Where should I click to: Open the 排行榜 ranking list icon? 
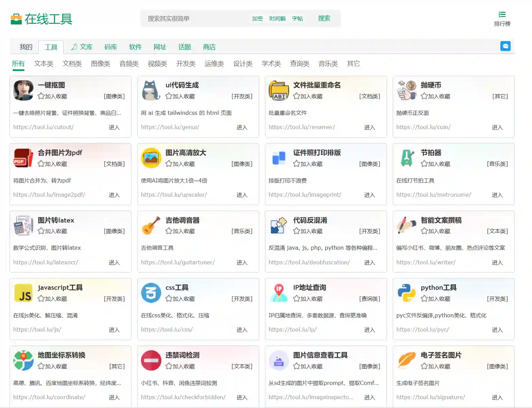[x=502, y=15]
